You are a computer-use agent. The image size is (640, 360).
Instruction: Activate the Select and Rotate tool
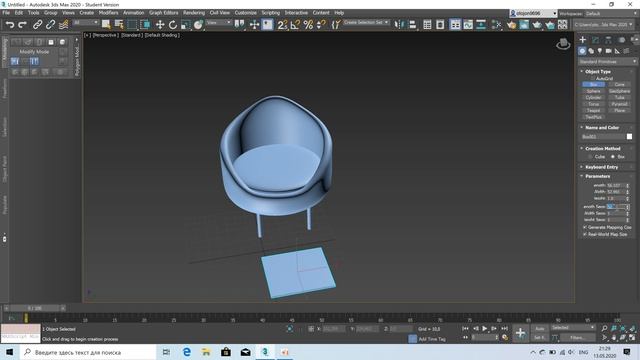[173, 24]
